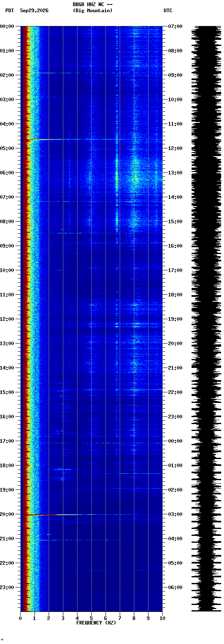Select the UTC '02:00' time label

(175, 490)
